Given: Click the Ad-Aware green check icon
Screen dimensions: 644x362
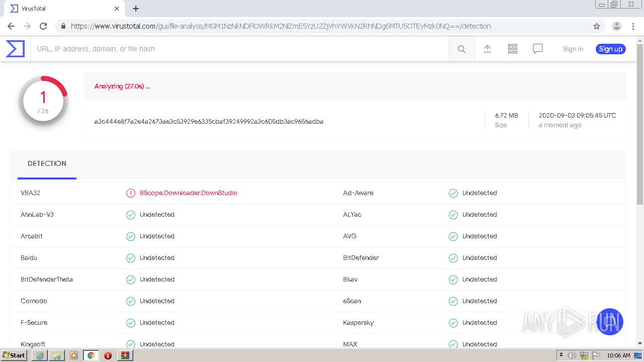Looking at the screenshot, I should pyautogui.click(x=453, y=193).
